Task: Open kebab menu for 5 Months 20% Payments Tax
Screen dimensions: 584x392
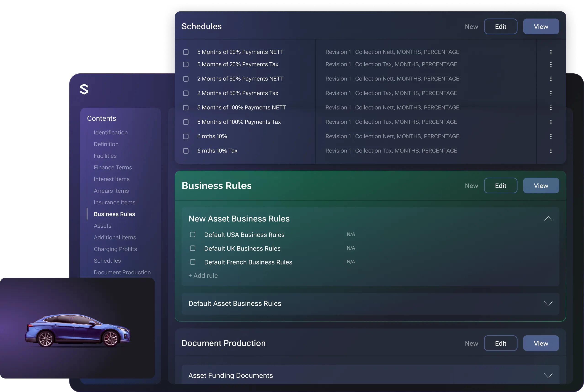Action: (x=551, y=64)
